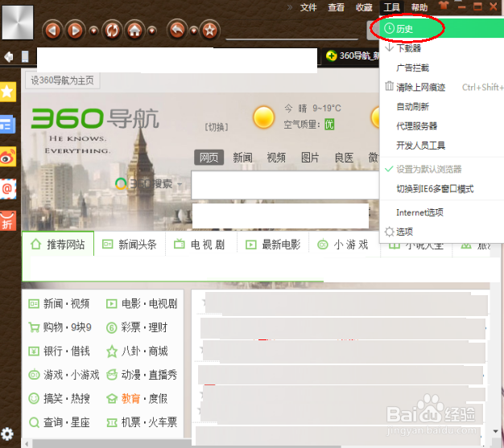504x448 pixels.
Task: Click sidebar mail @ icon
Action: [8, 189]
